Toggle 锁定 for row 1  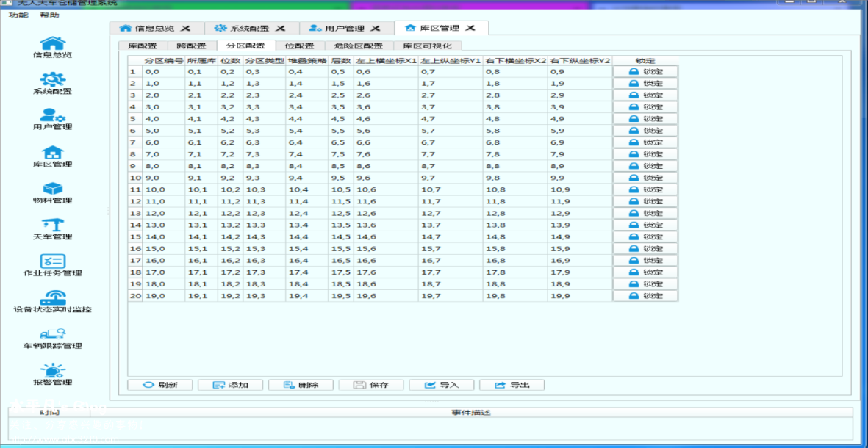pos(645,71)
